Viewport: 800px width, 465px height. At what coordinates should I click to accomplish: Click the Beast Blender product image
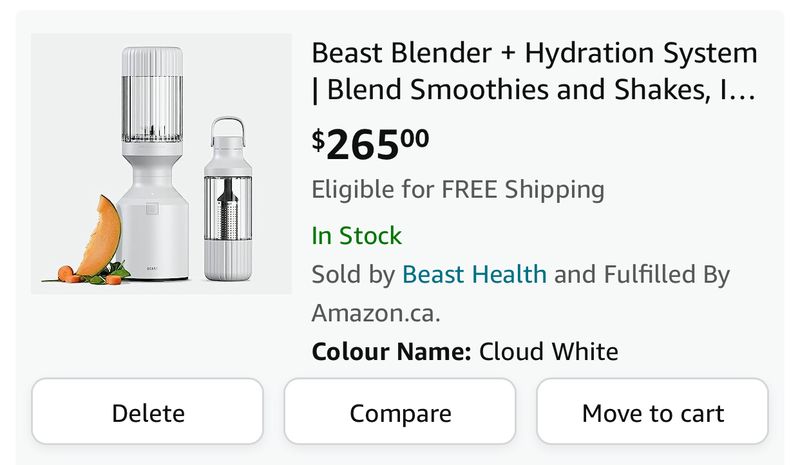[161, 164]
